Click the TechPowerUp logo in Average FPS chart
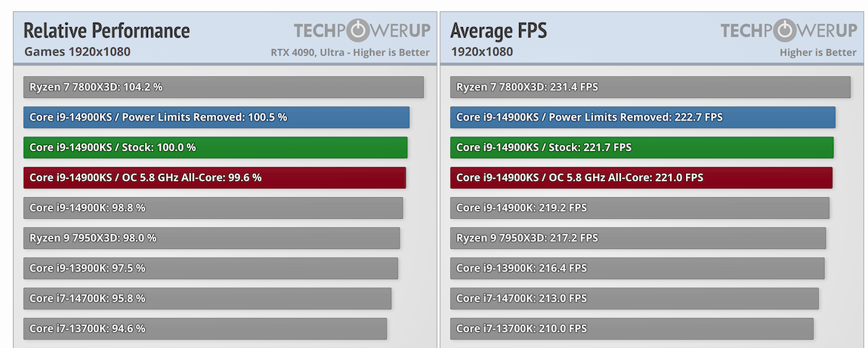This screenshot has width=868, height=348. 789,30
